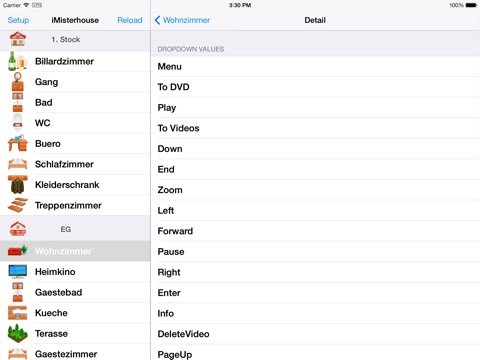Image resolution: width=480 pixels, height=360 pixels.
Task: Select the 'Zoom' dropdown value
Action: pyautogui.click(x=315, y=190)
